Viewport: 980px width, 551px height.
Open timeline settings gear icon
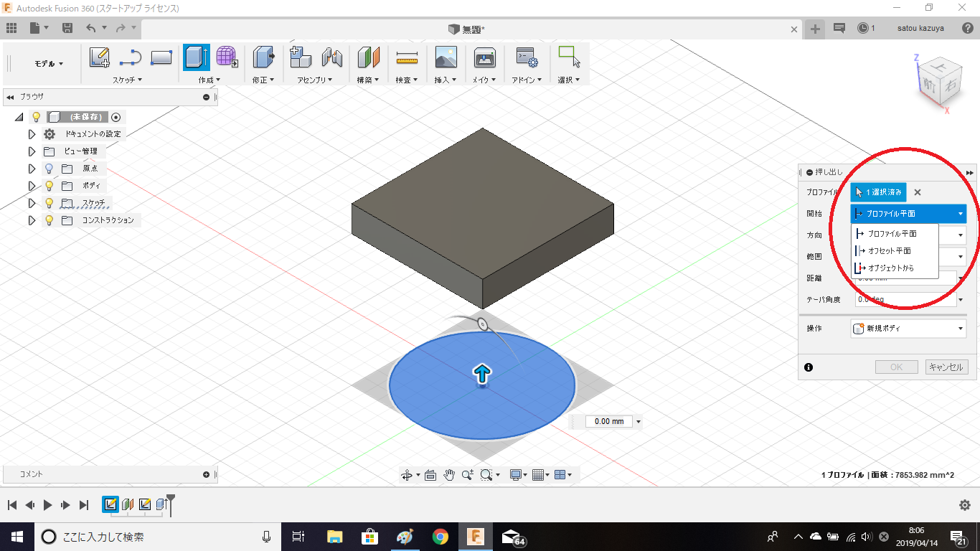tap(965, 505)
